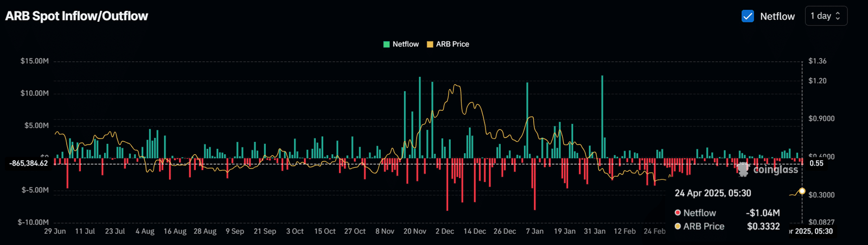Screen dimensions: 868x245
Task: Select the yellow price marker on crosshair line
Action: tap(802, 191)
